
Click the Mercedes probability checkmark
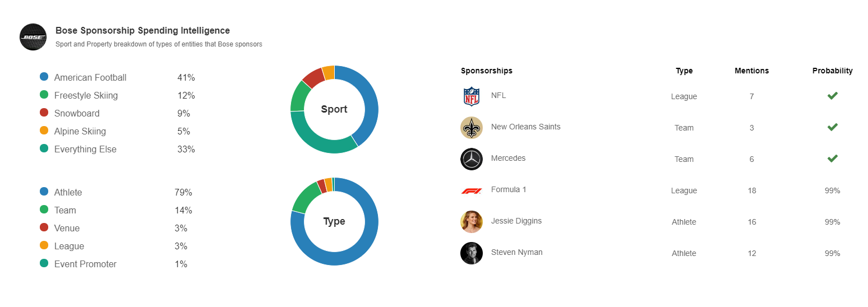(x=833, y=159)
